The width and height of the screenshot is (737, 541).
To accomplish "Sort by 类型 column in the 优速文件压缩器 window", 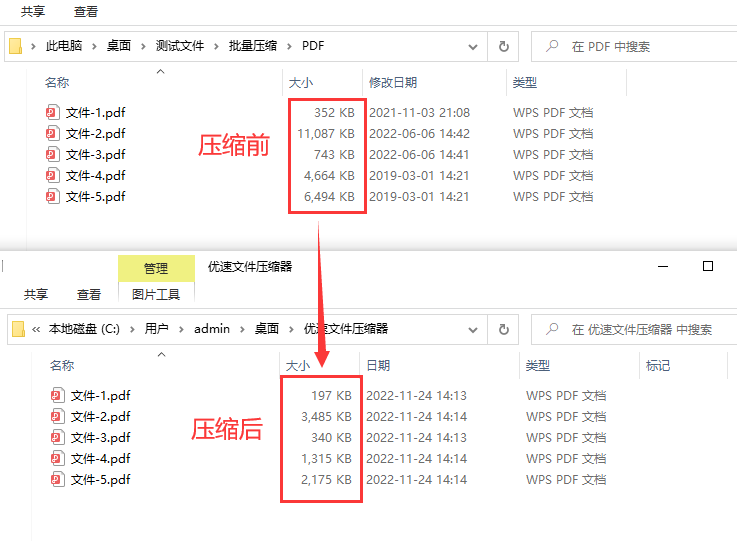I will click(538, 365).
